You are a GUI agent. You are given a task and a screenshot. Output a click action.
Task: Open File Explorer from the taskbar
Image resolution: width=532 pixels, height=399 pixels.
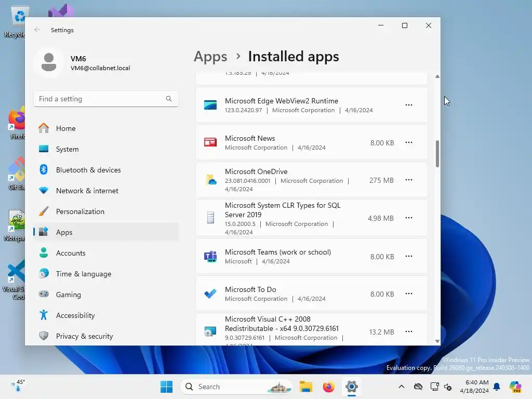pyautogui.click(x=305, y=387)
